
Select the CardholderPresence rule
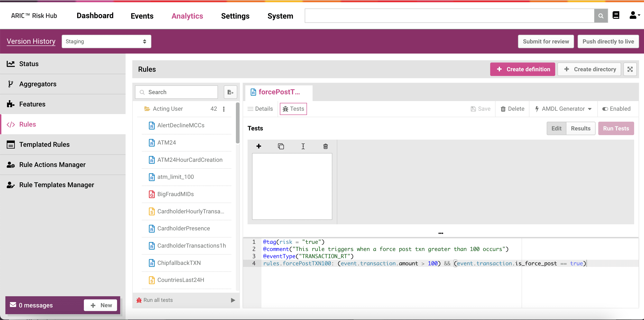coord(187,229)
